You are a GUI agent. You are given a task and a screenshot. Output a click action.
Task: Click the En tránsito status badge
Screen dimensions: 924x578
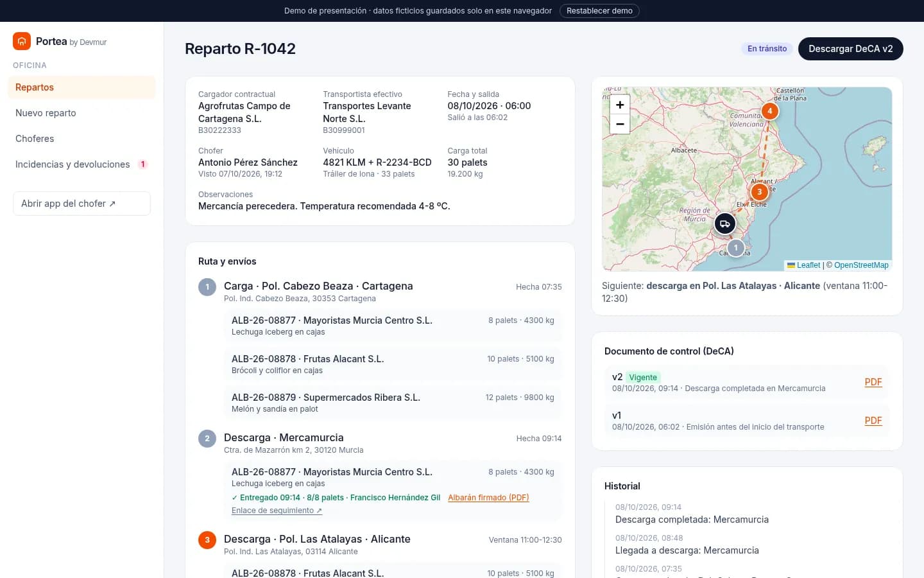tap(767, 49)
